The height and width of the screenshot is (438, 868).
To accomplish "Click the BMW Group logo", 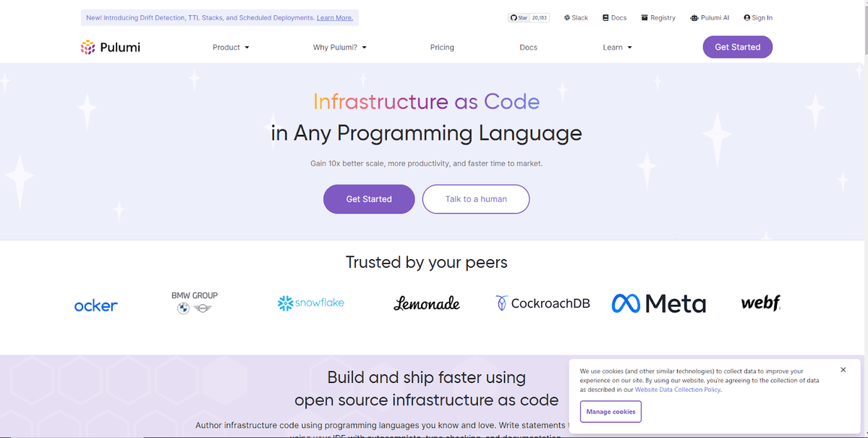I will tap(195, 303).
